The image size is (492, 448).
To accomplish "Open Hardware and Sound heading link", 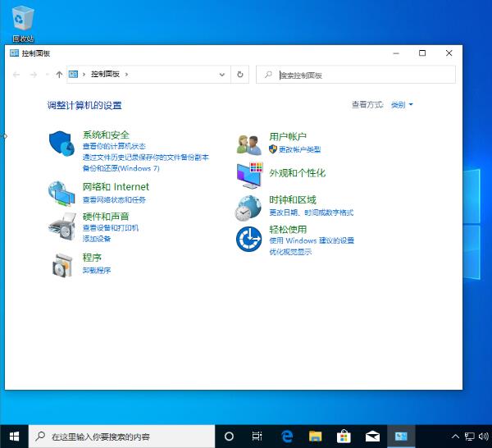I will coord(106,217).
